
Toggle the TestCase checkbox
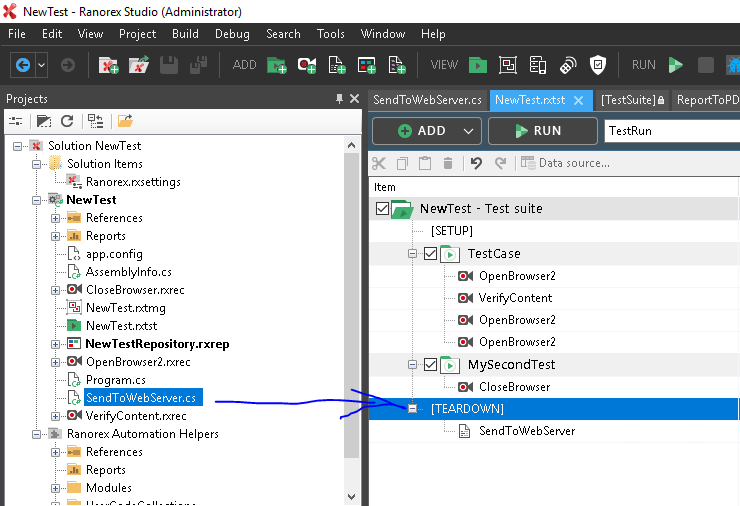pos(430,254)
